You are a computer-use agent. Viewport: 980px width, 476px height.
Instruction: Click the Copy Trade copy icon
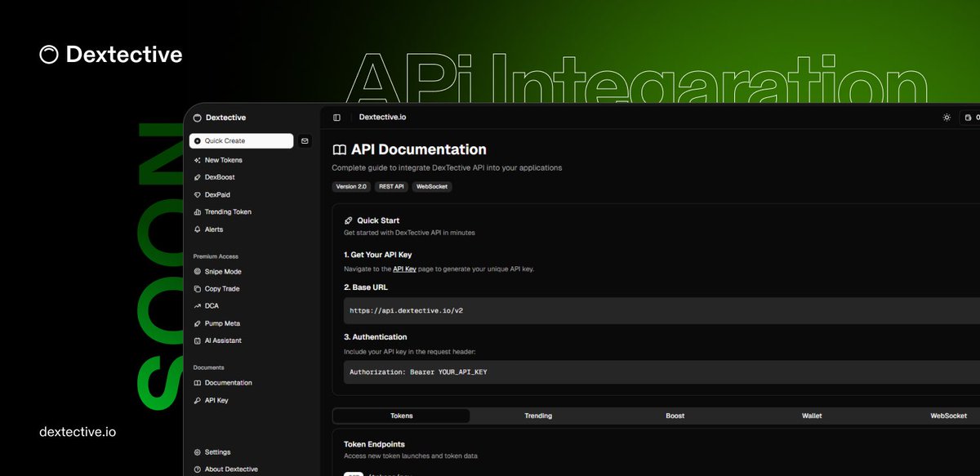point(197,289)
